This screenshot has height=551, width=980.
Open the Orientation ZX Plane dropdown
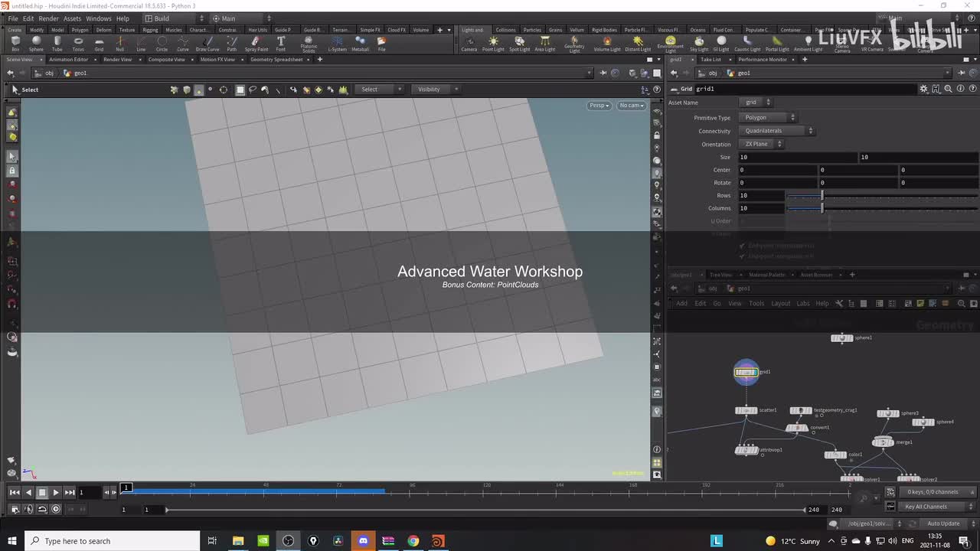763,144
